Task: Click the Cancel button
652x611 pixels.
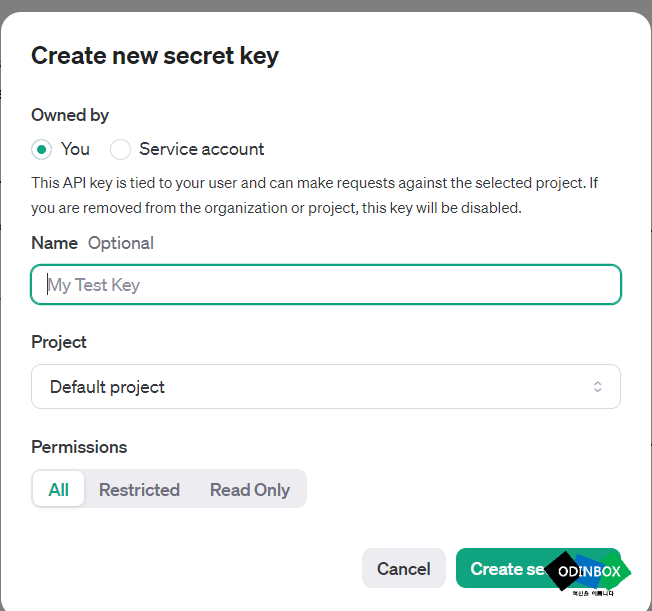Action: 404,568
